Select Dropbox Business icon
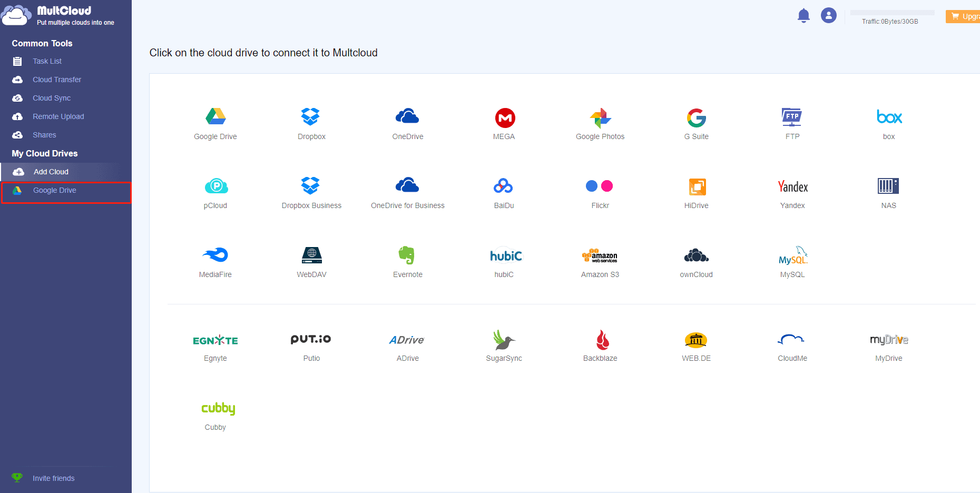This screenshot has width=980, height=493. 311,185
